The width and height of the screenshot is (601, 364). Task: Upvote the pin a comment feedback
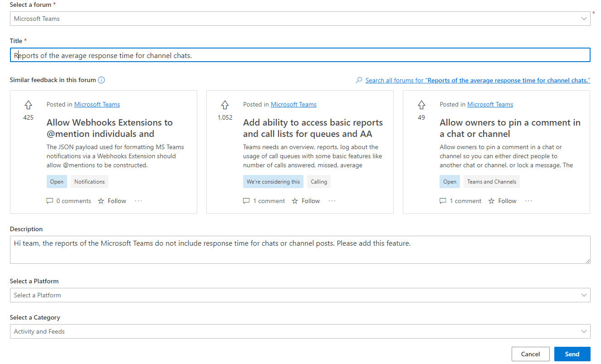[421, 105]
